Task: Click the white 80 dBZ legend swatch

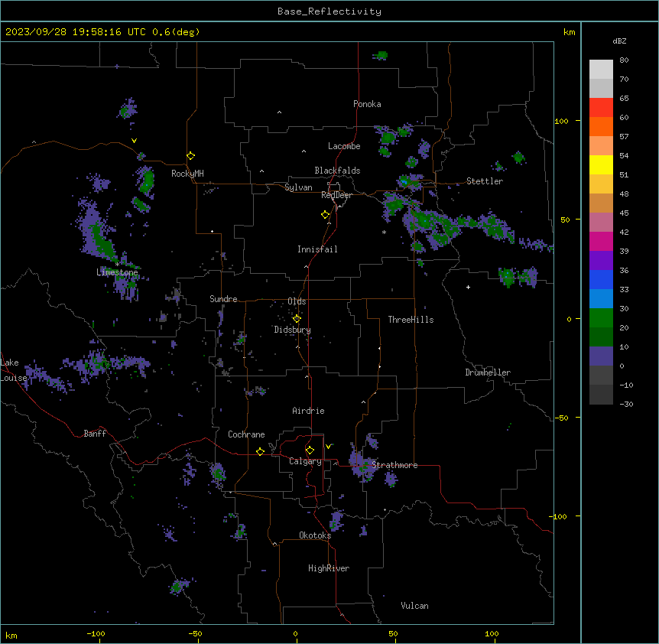Action: tap(601, 70)
